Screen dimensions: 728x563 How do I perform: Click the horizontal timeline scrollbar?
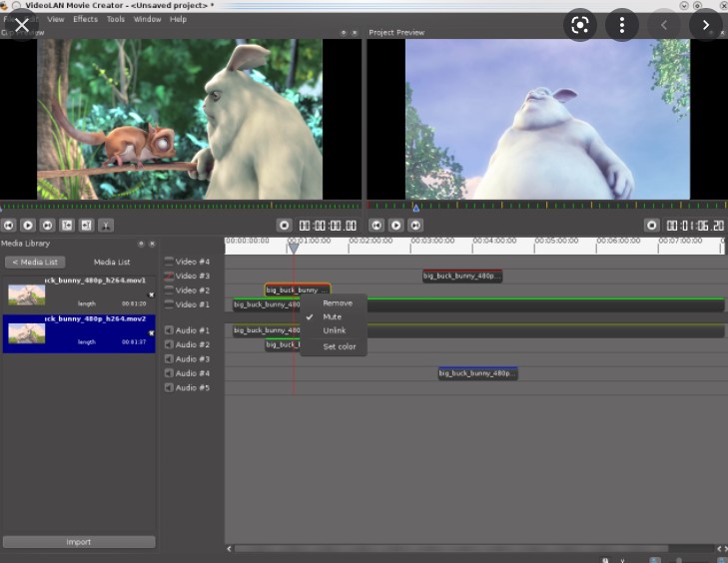450,549
